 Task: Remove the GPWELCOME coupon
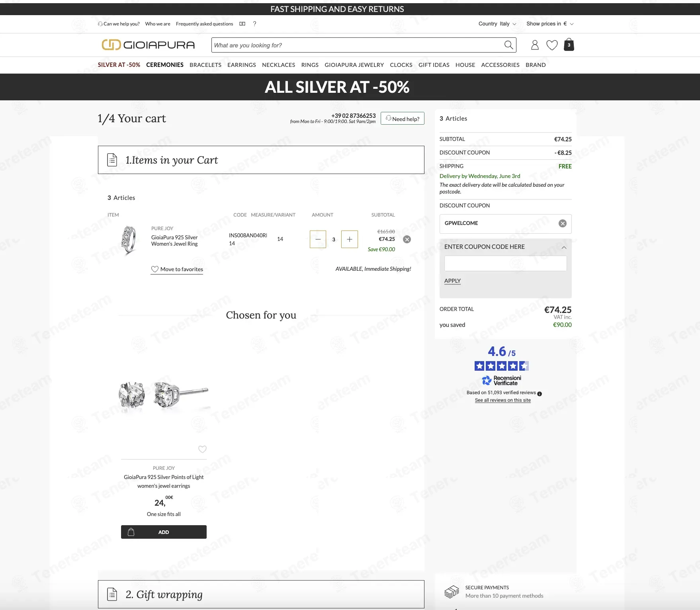click(x=562, y=223)
